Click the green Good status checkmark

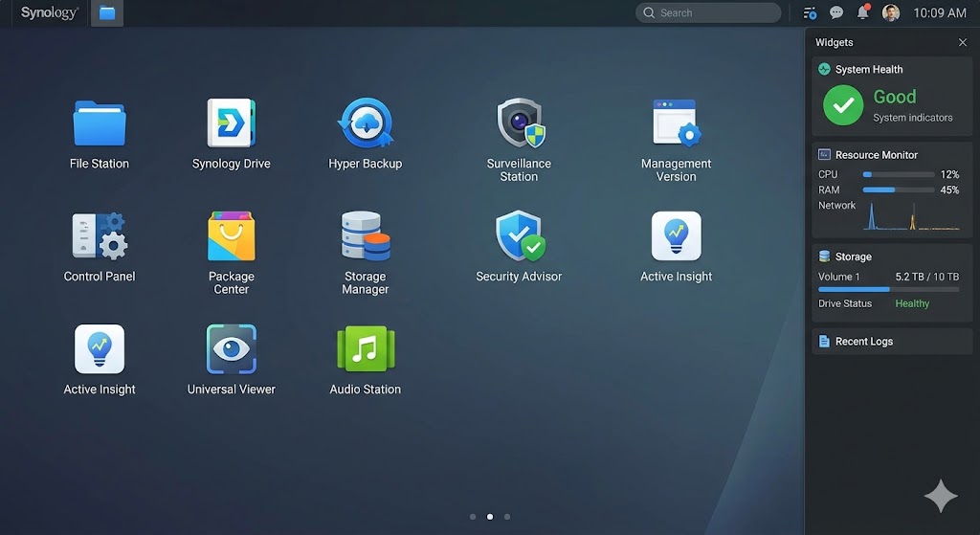(843, 105)
